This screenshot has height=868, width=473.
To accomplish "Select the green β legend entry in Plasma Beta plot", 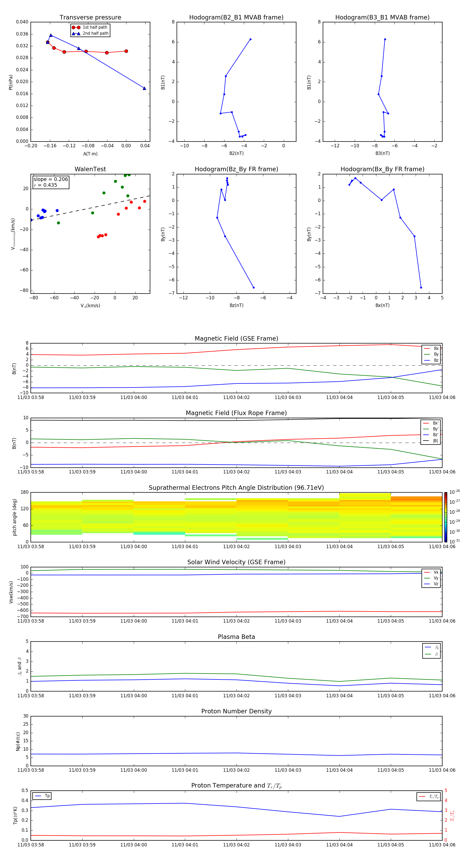I will (431, 654).
